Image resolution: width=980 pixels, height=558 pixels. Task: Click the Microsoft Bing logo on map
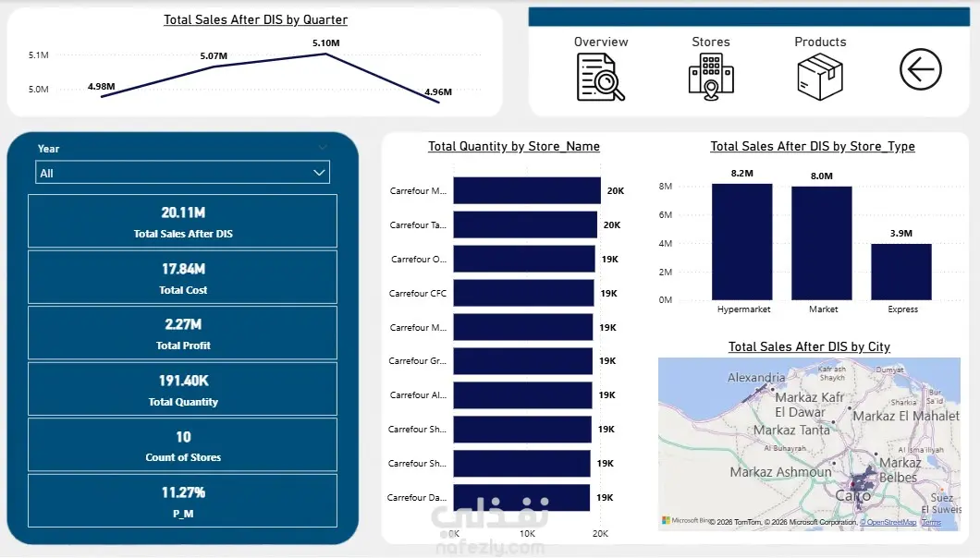point(686,520)
